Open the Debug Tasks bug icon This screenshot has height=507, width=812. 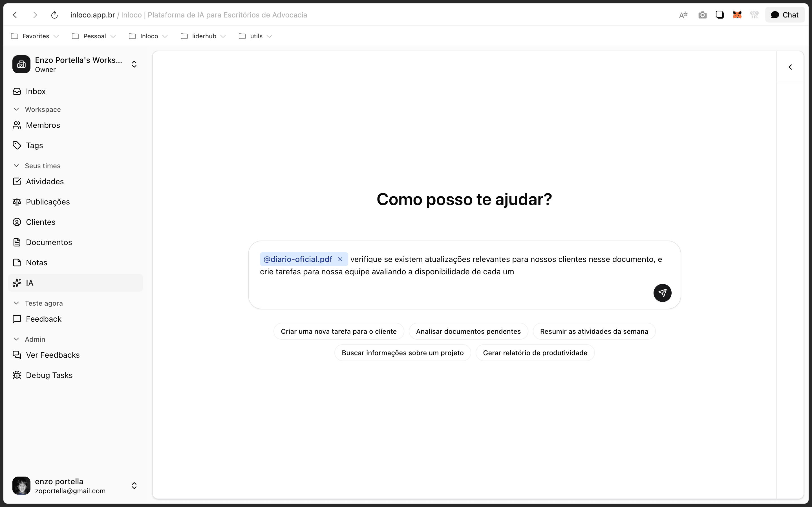tap(17, 375)
